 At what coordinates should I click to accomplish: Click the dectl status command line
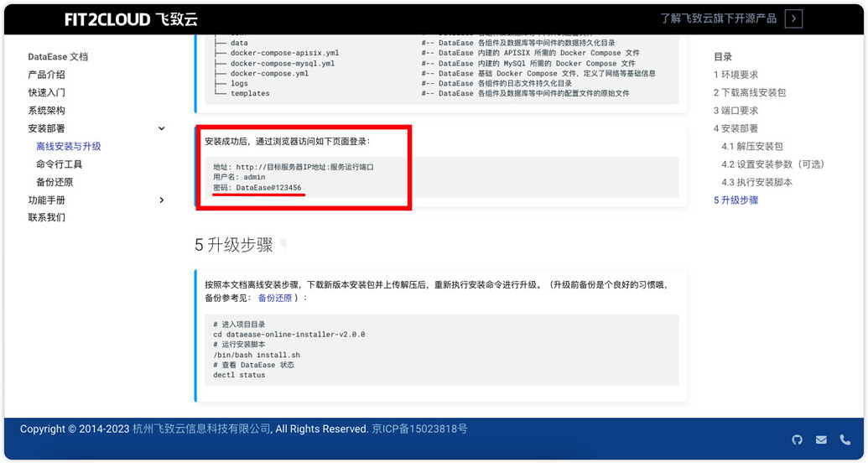pos(239,375)
